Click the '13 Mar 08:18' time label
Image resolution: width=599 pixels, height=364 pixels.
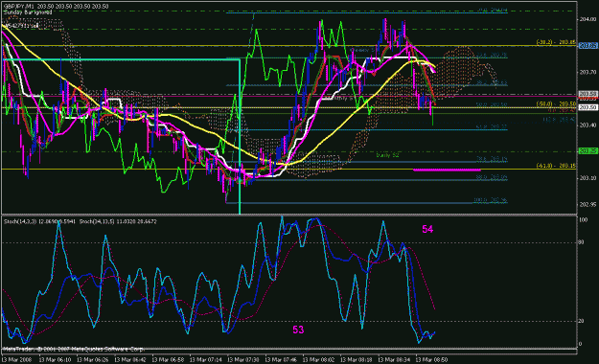pos(357,360)
